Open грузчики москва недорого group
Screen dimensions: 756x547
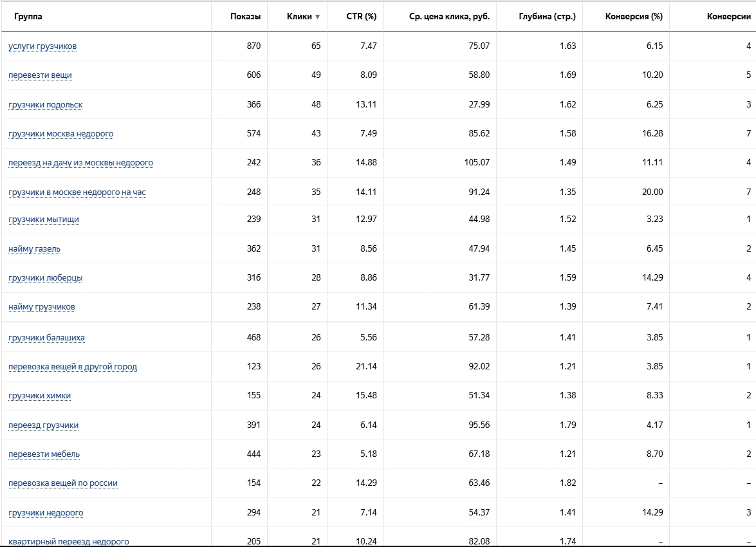(60, 134)
